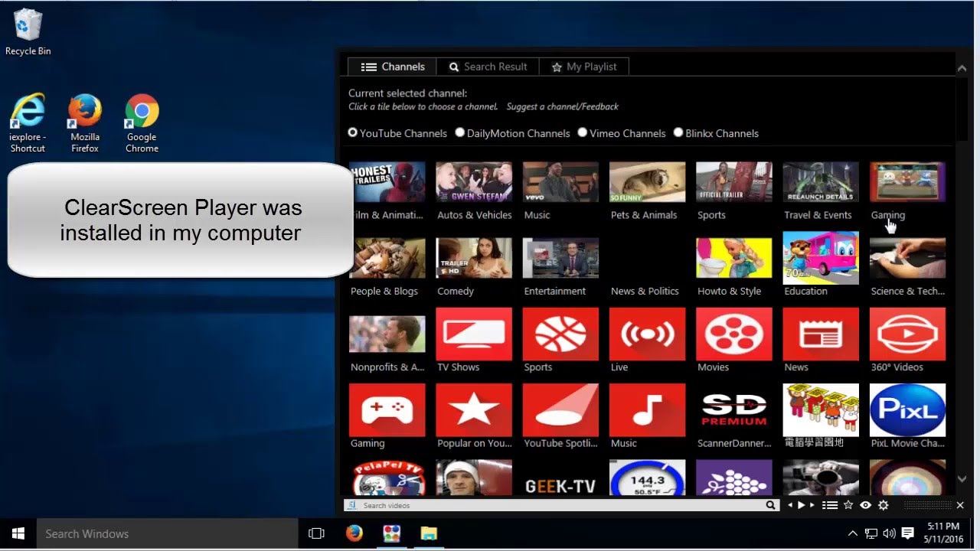Open the TV Shows channel tile
Image resolution: width=980 pixels, height=551 pixels.
pyautogui.click(x=474, y=334)
